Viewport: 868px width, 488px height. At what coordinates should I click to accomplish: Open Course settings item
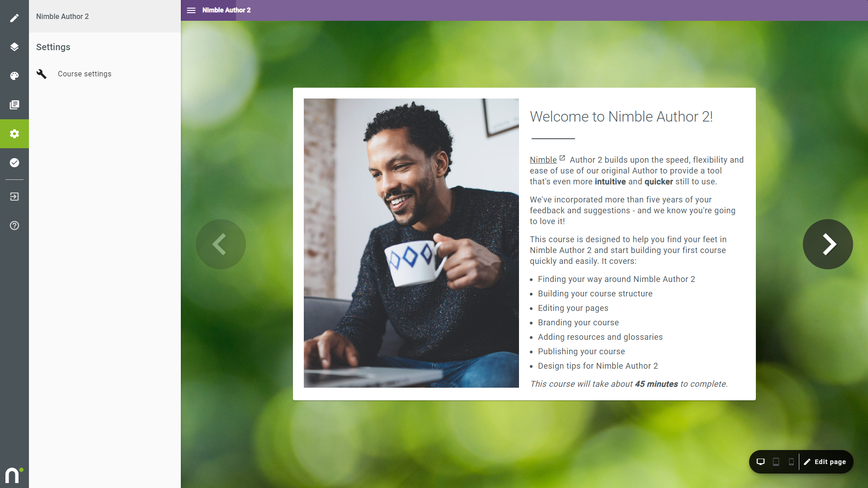[x=105, y=74]
